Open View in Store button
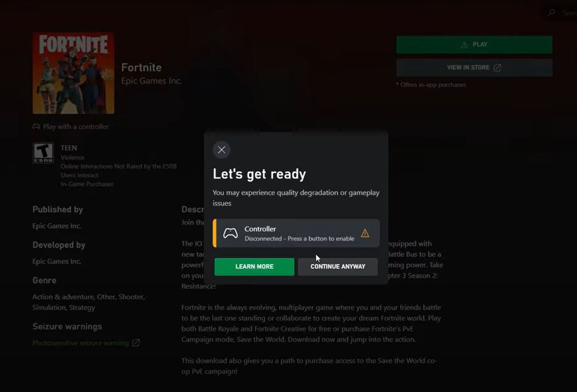 (474, 68)
